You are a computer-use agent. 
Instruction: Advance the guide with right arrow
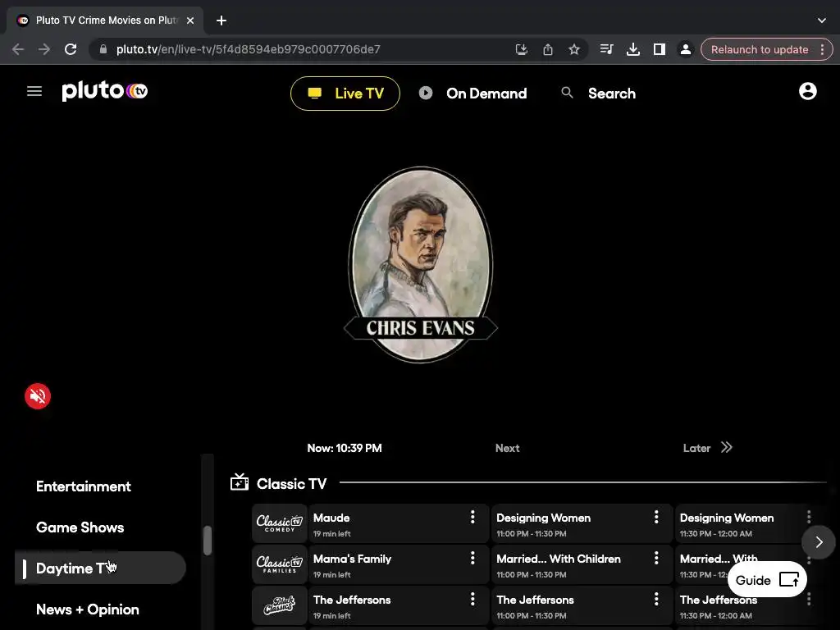pyautogui.click(x=819, y=542)
